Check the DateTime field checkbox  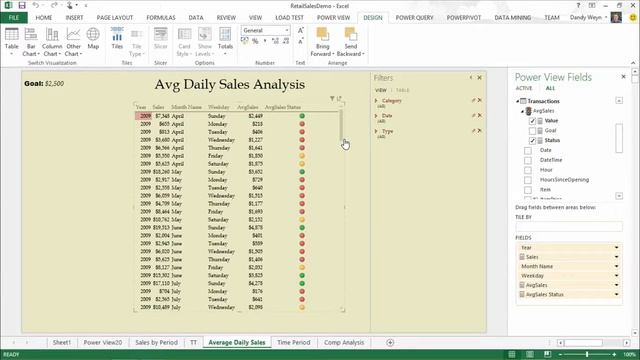tap(528, 160)
